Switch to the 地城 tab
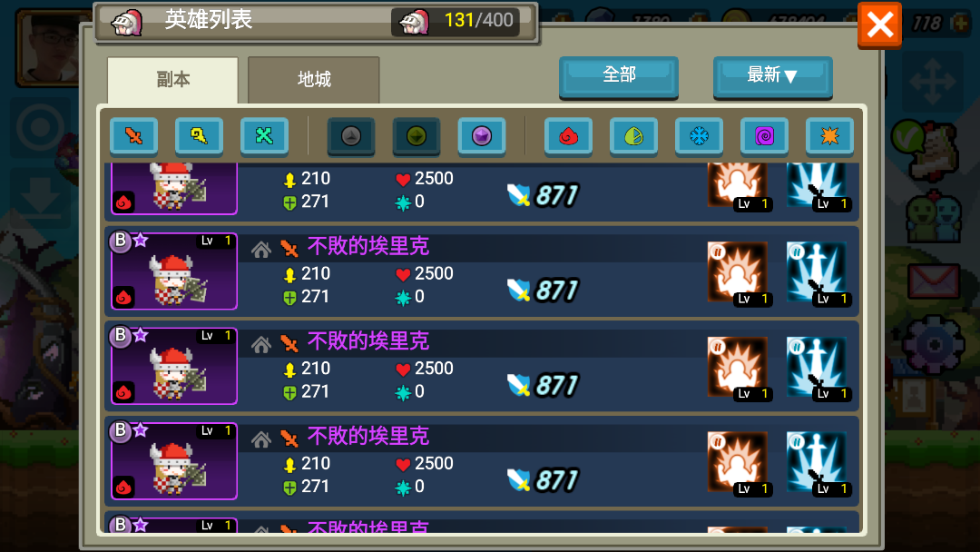The image size is (980, 552). pos(314,79)
